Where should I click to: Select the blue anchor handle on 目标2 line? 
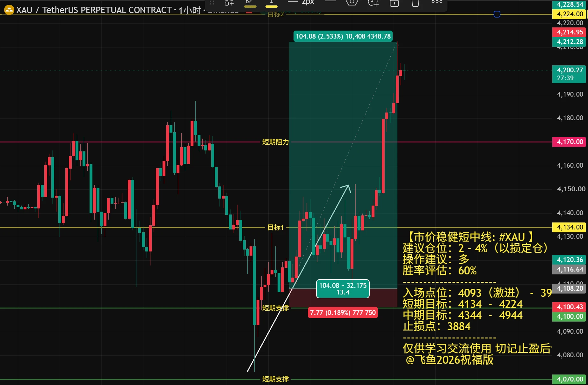497,14
